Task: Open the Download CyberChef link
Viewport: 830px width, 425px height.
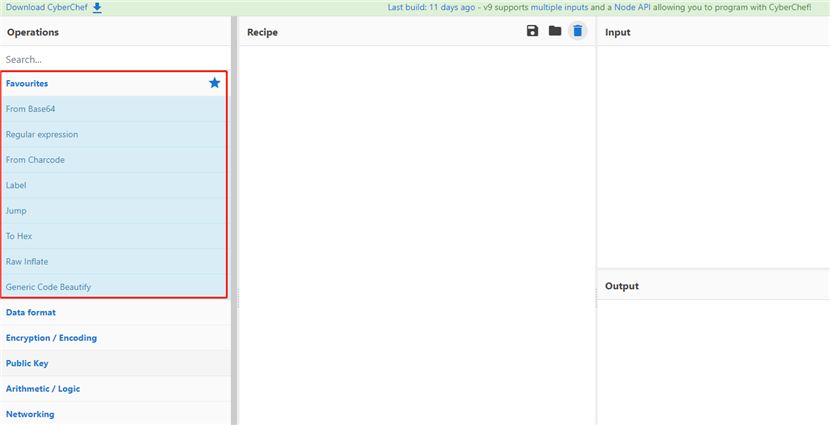Action: point(47,7)
